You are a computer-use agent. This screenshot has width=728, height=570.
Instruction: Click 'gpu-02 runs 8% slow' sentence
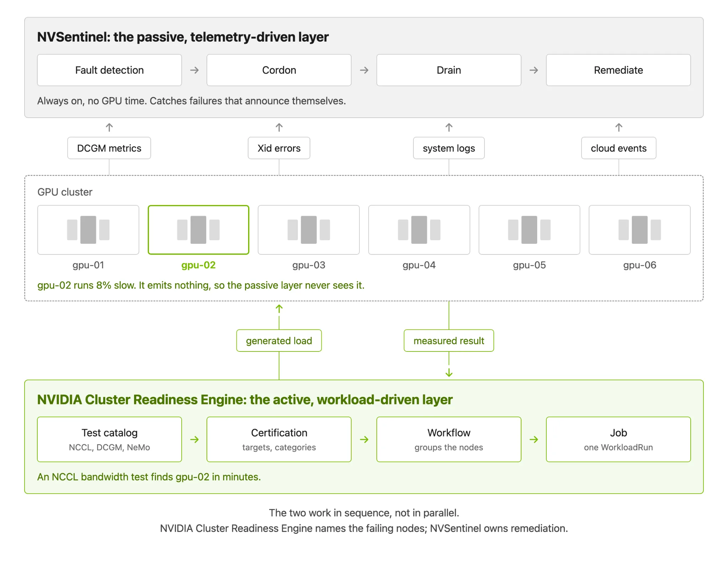pyautogui.click(x=201, y=285)
